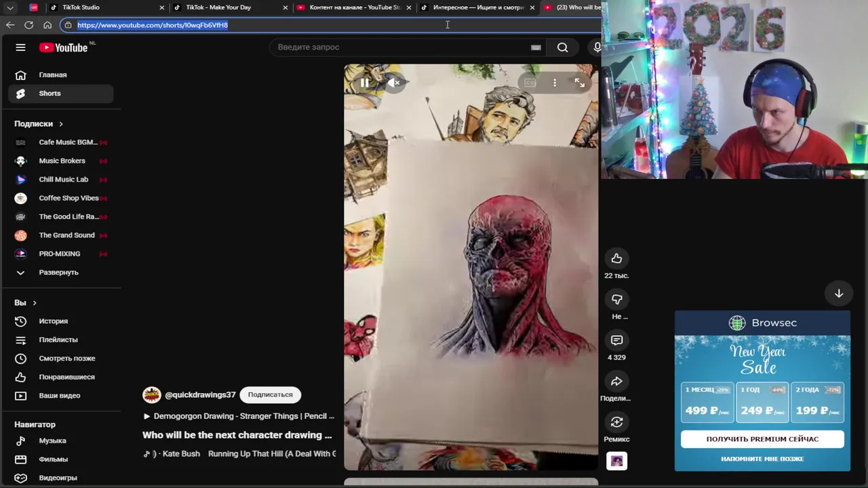Click the YouTube logo
The width and height of the screenshot is (868, 488).
pyautogui.click(x=64, y=47)
